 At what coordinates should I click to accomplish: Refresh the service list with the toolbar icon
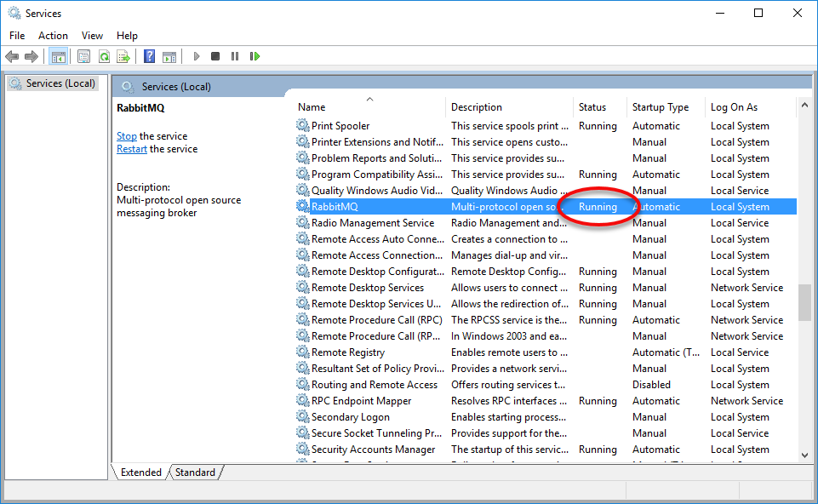tap(104, 56)
